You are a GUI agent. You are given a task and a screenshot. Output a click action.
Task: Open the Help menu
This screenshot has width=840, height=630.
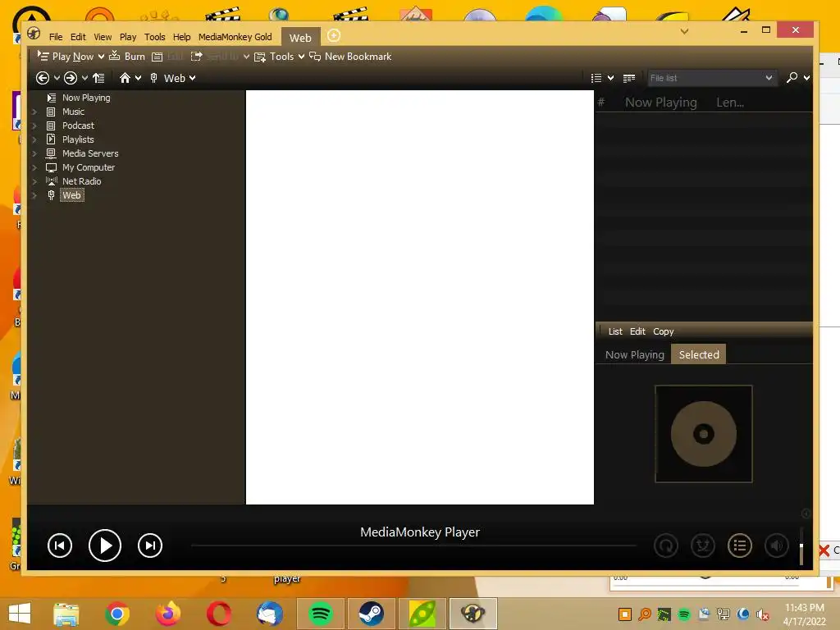[x=181, y=37]
